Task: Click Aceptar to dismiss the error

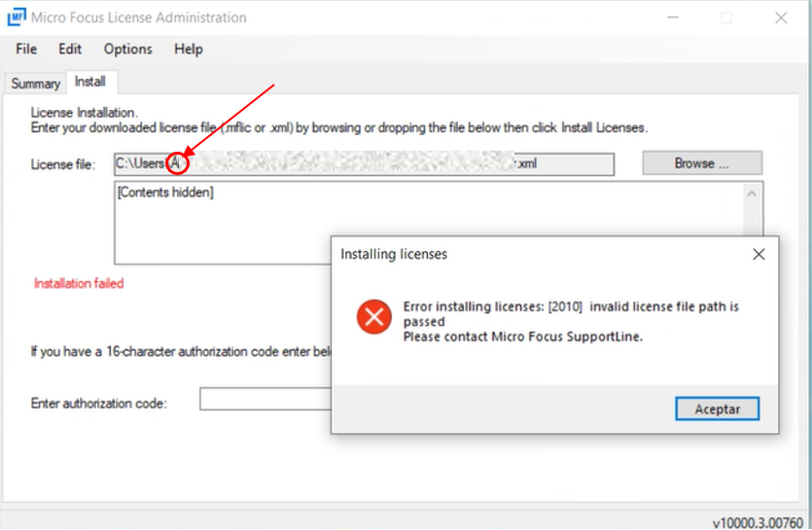Action: (717, 408)
